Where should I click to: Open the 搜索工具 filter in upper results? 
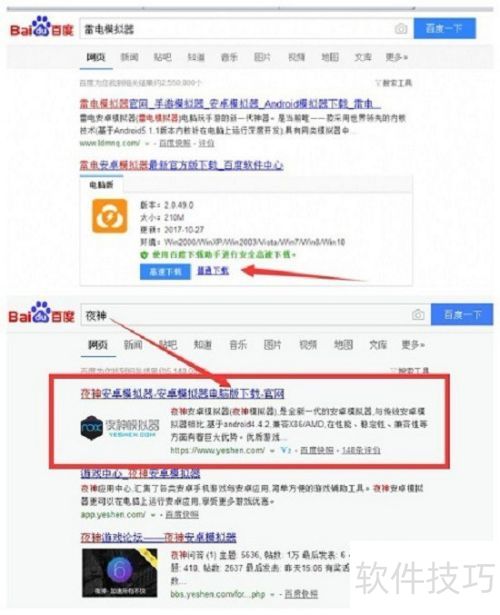pos(393,83)
